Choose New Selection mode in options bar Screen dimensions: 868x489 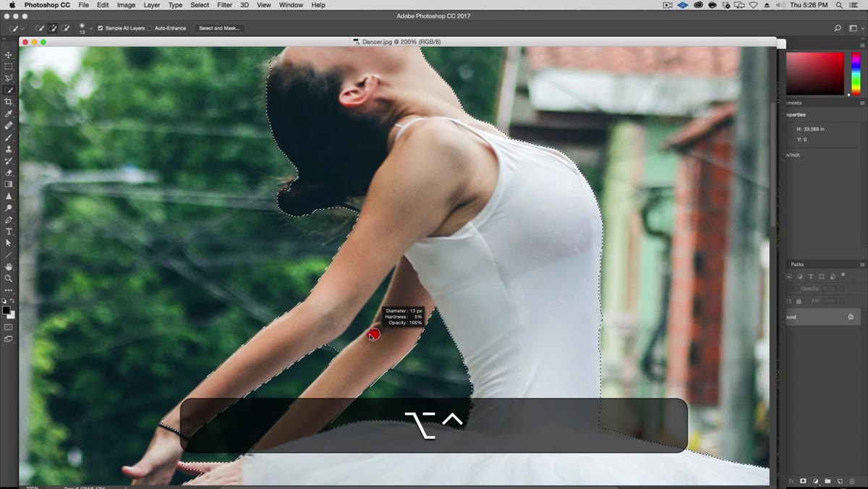pyautogui.click(x=40, y=28)
